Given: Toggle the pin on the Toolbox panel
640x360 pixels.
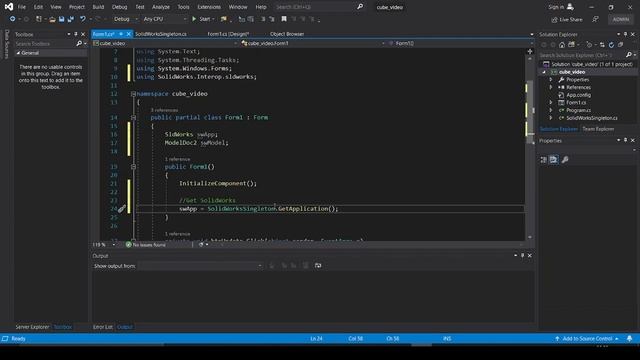Looking at the screenshot, I should point(76,34).
